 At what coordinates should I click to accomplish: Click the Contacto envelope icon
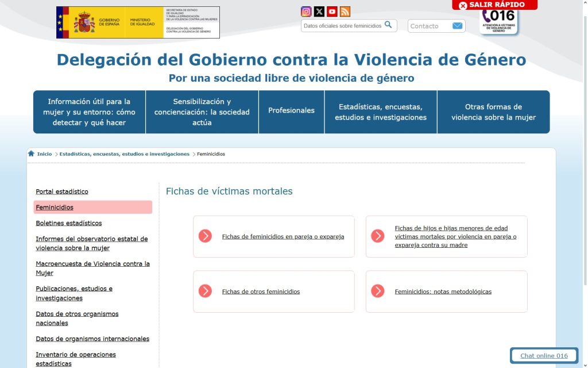click(457, 26)
